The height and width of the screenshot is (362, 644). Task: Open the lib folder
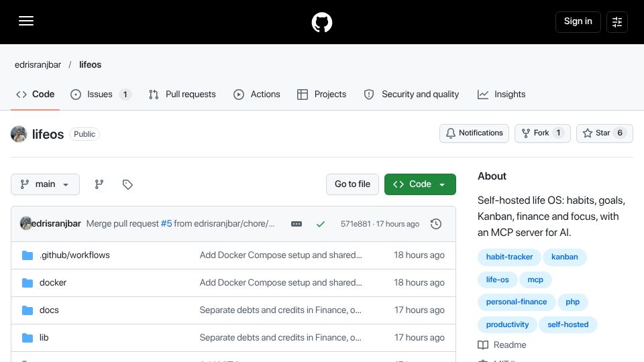[x=44, y=338]
